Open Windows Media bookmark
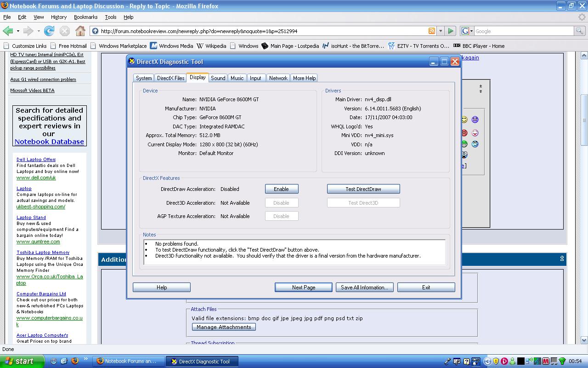588x368 pixels. [171, 46]
